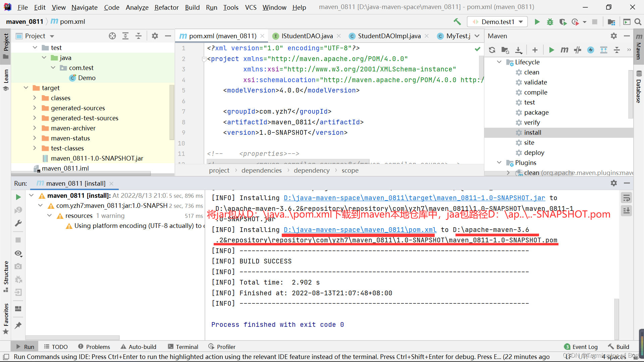
Task: Open the Database side panel
Action: [x=639, y=87]
